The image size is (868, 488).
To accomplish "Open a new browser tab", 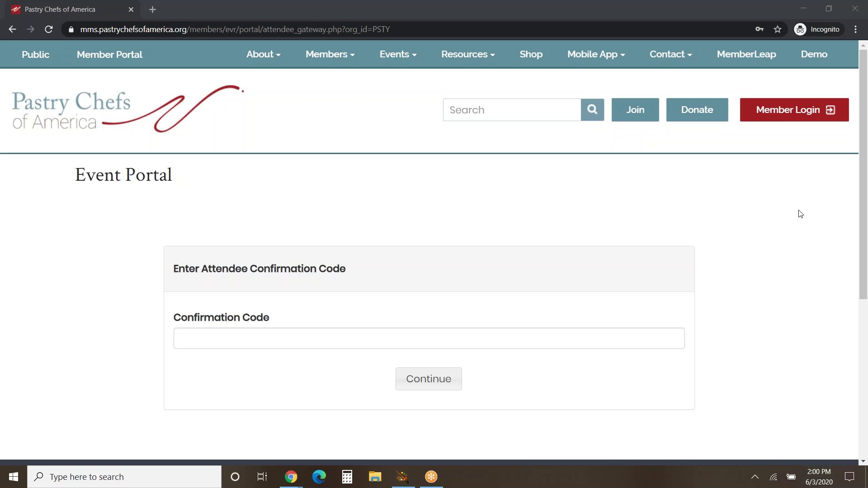I will point(152,9).
